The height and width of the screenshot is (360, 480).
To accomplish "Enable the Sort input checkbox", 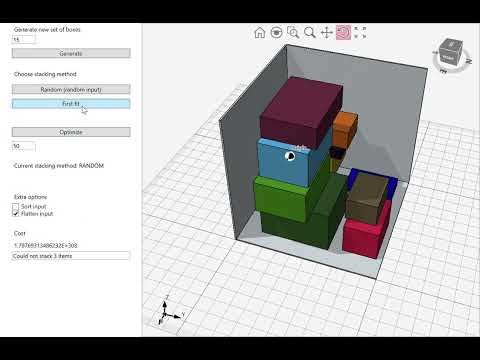I will pos(16,207).
